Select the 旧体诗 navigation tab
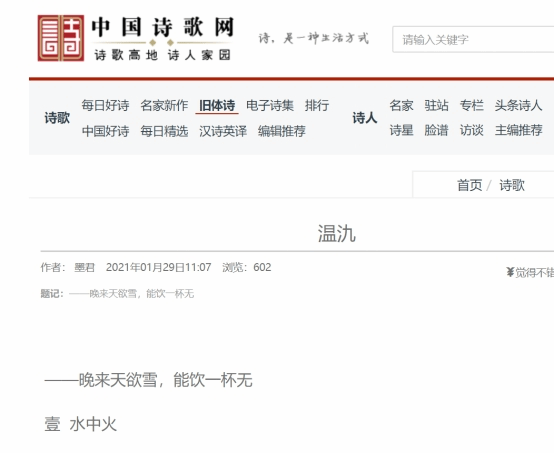The height and width of the screenshot is (453, 554). (217, 105)
